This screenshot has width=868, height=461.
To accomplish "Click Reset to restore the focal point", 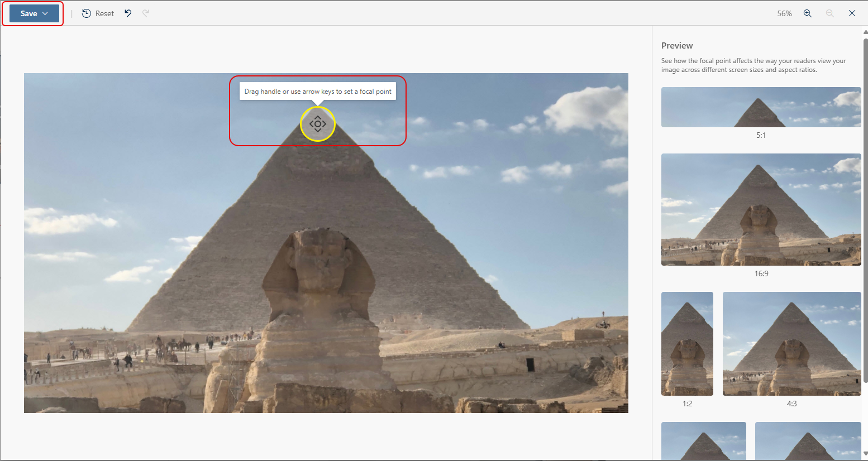I will [x=104, y=13].
